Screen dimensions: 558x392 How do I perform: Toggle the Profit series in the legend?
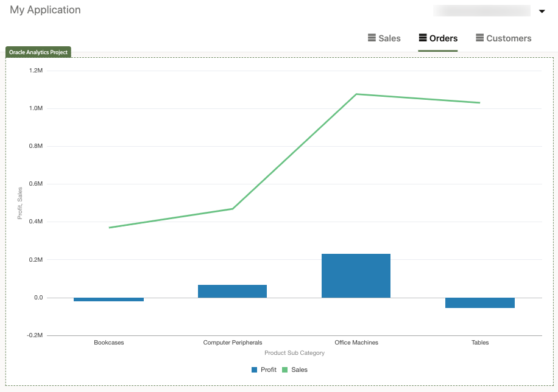click(x=263, y=369)
